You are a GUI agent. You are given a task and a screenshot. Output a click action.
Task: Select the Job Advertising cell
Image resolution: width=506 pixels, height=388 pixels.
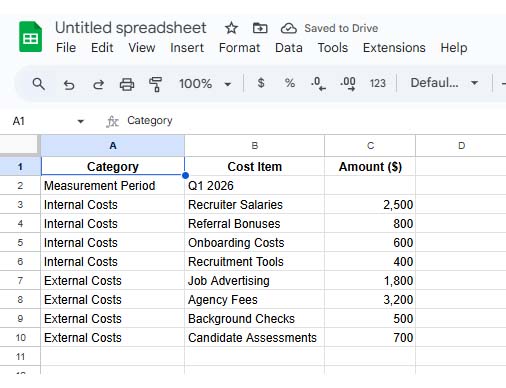click(x=254, y=280)
